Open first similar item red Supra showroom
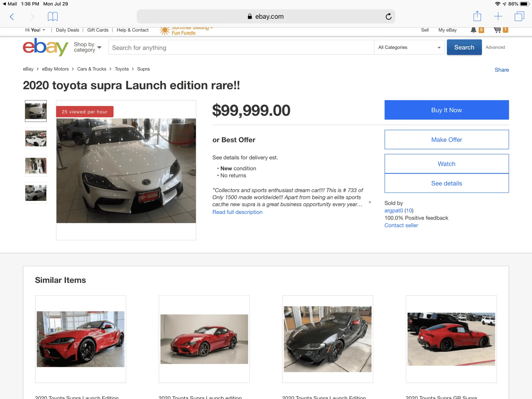This screenshot has width=532, height=399. (81, 339)
